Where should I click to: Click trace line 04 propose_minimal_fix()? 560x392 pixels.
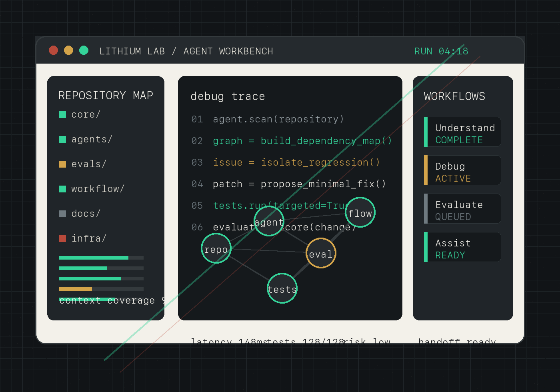click(289, 184)
